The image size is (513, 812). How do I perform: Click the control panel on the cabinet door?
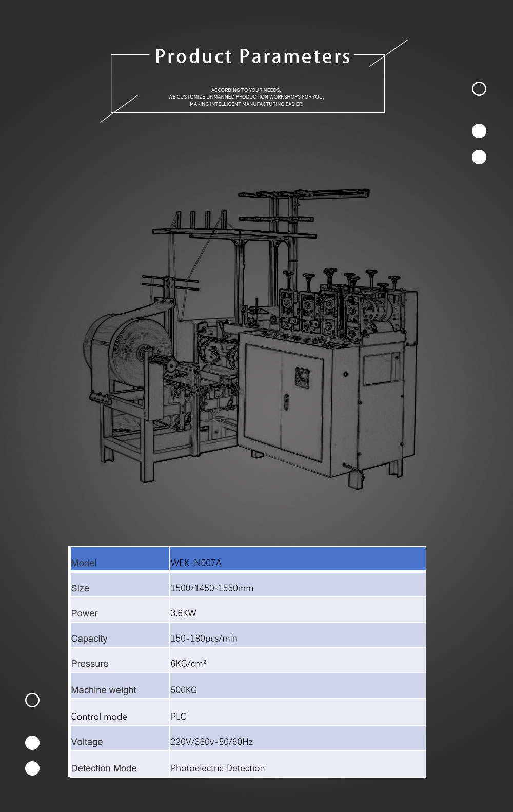[302, 378]
